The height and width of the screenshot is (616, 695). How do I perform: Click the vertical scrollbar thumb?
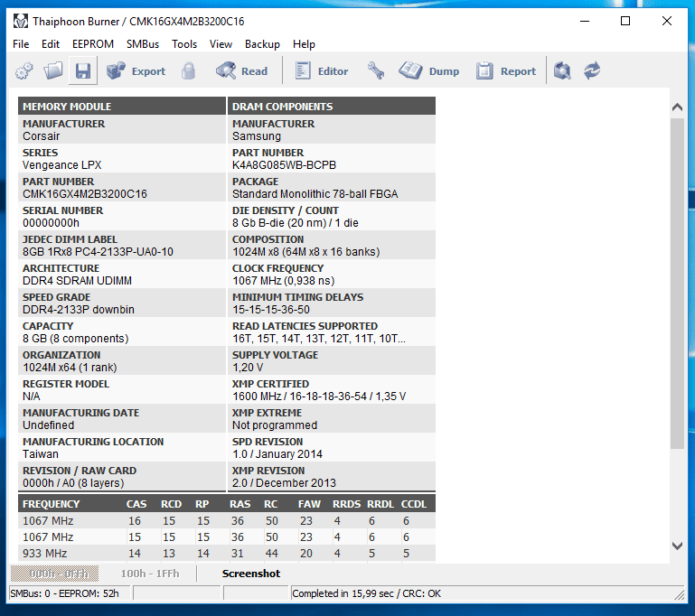coord(677,284)
